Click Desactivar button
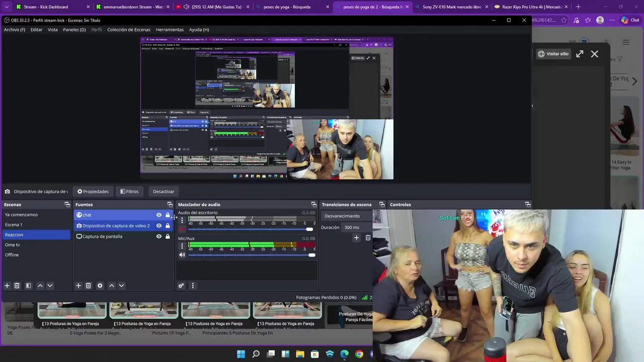The height and width of the screenshot is (362, 644). point(164,192)
